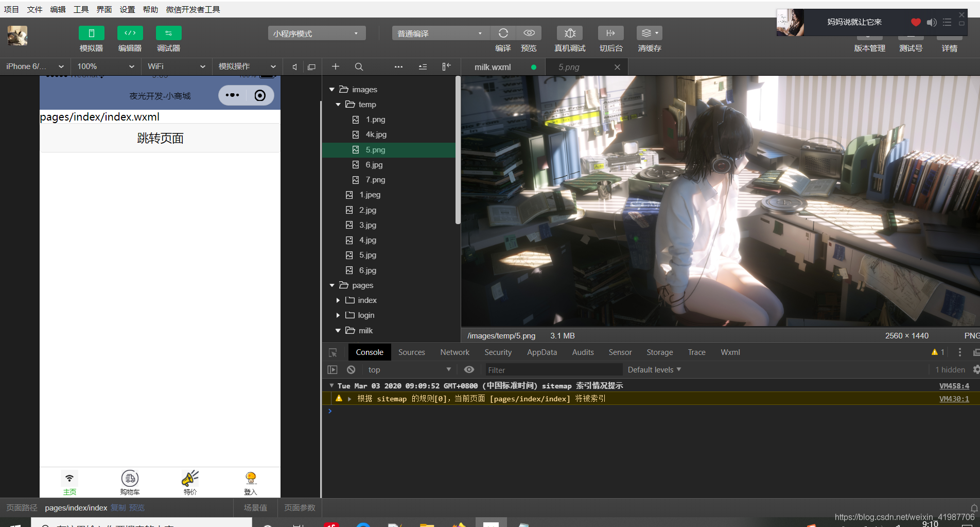The width and height of the screenshot is (980, 527).
Task: Open the iPhone 6 device dropdown
Action: (x=34, y=66)
